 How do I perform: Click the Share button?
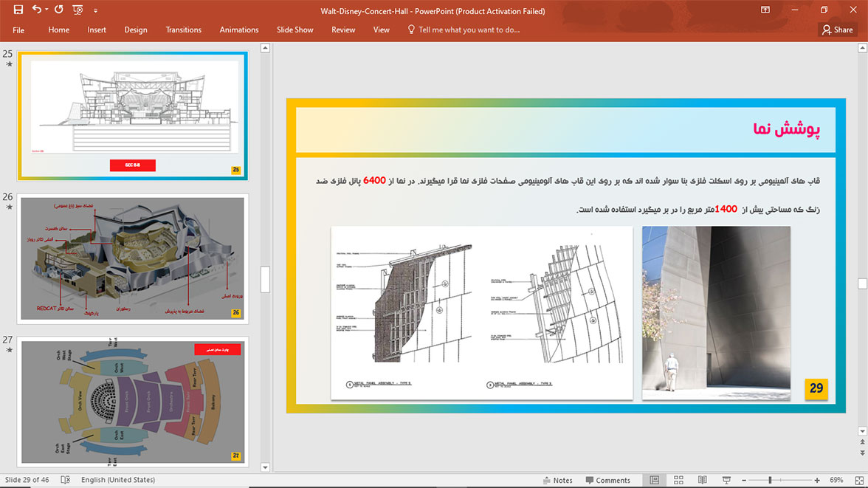point(838,30)
